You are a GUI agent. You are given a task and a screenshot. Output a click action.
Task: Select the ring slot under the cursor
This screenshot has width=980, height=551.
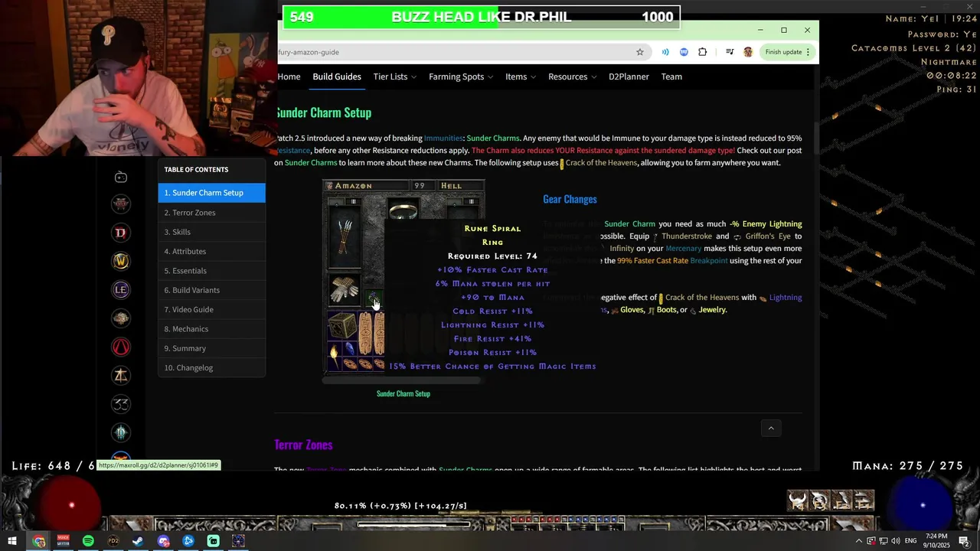coord(374,297)
